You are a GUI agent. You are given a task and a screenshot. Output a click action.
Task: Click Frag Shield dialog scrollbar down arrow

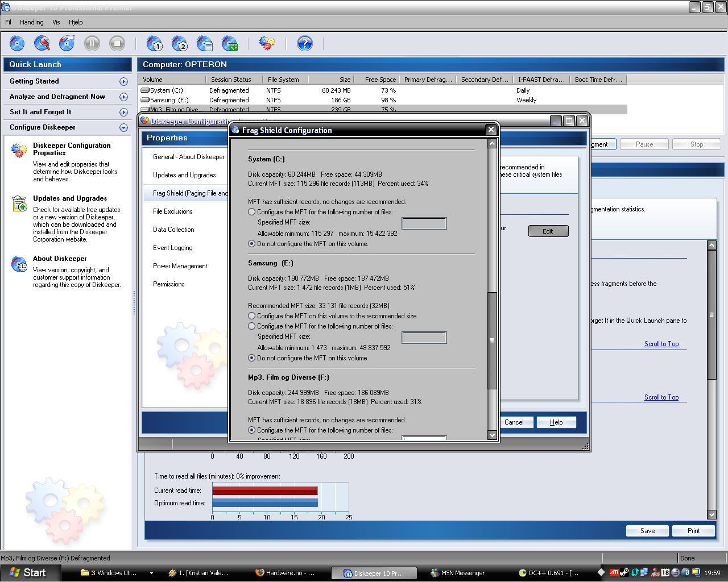(x=493, y=435)
